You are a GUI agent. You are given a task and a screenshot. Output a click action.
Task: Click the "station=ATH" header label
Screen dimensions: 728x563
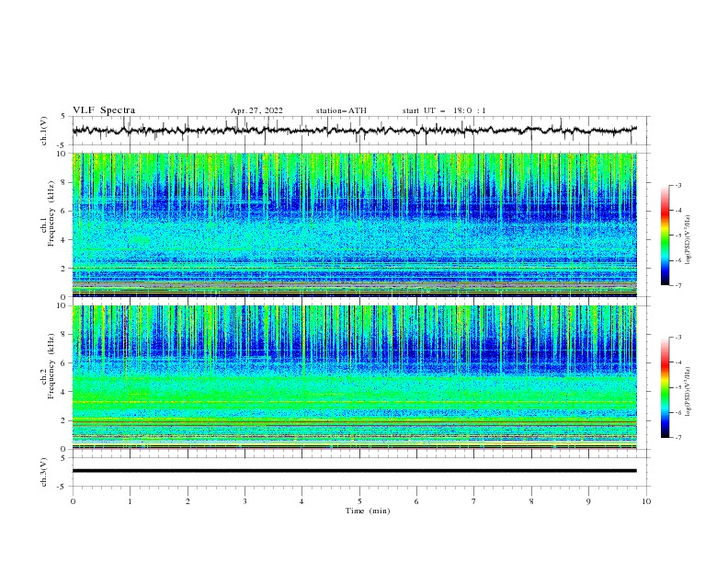click(341, 110)
